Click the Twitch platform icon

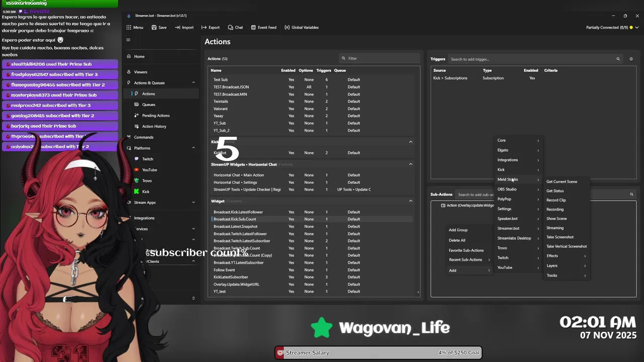click(137, 159)
